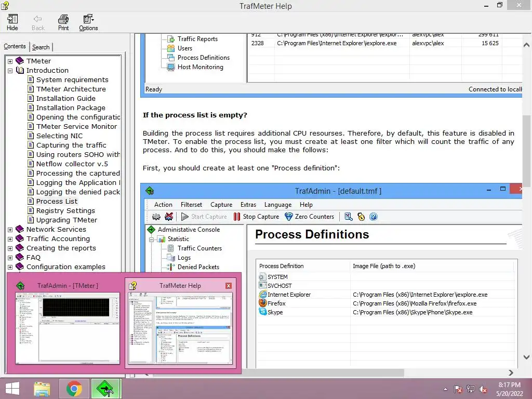Screen dimensions: 532x399
Task: Click the grayed Back arrow icon
Action: tap(37, 19)
